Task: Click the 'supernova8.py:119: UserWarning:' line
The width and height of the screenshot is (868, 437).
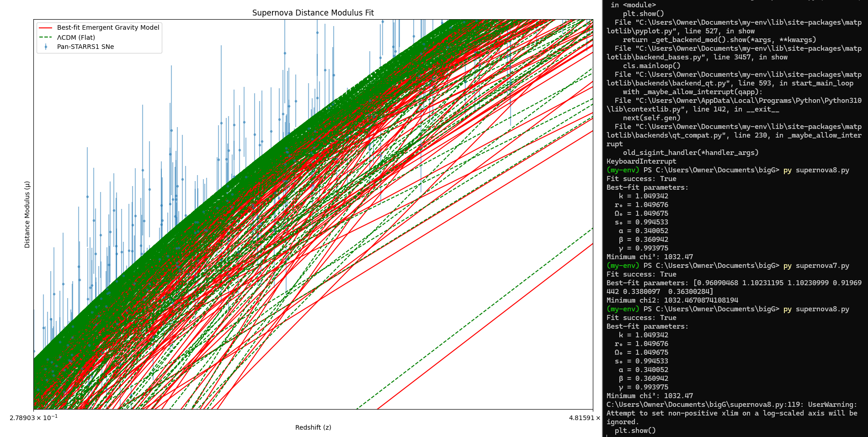Action: (732, 405)
